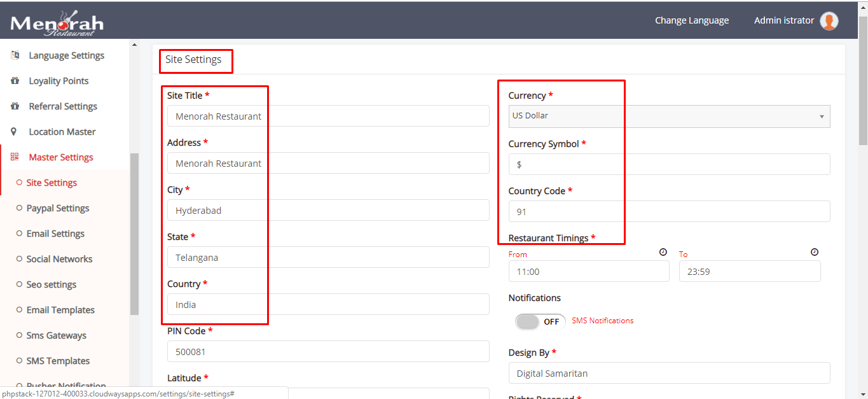
Task: Click the Location Master pin icon
Action: tap(14, 132)
